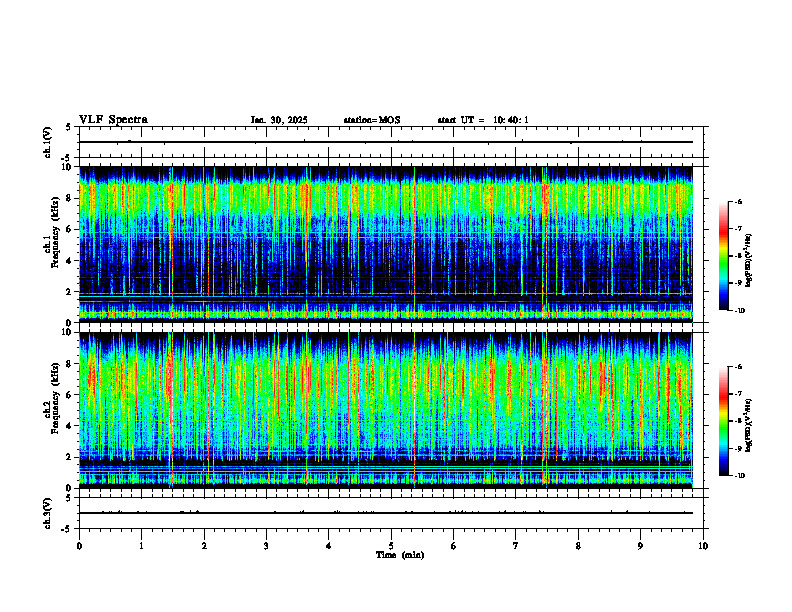The width and height of the screenshot is (792, 612).
Task: Click the "-8" label on ch.2 colorbar
Action: click(x=738, y=421)
